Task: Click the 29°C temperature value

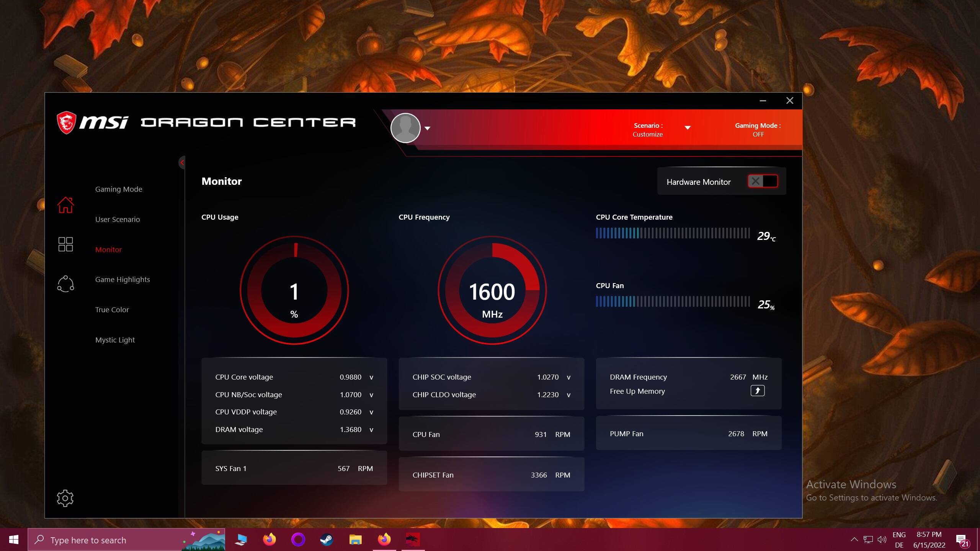Action: [x=766, y=236]
